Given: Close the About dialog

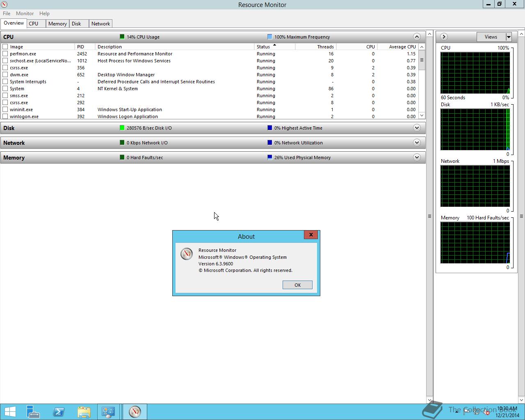Looking at the screenshot, I should pyautogui.click(x=311, y=235).
